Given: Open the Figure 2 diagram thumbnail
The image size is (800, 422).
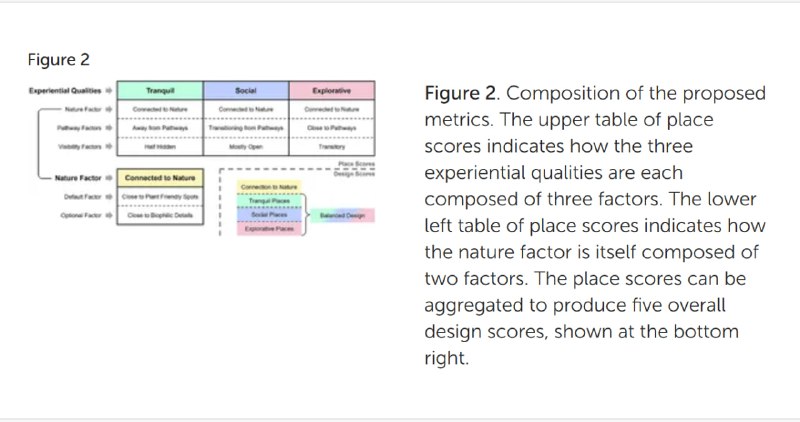Looking at the screenshot, I should pos(202,159).
